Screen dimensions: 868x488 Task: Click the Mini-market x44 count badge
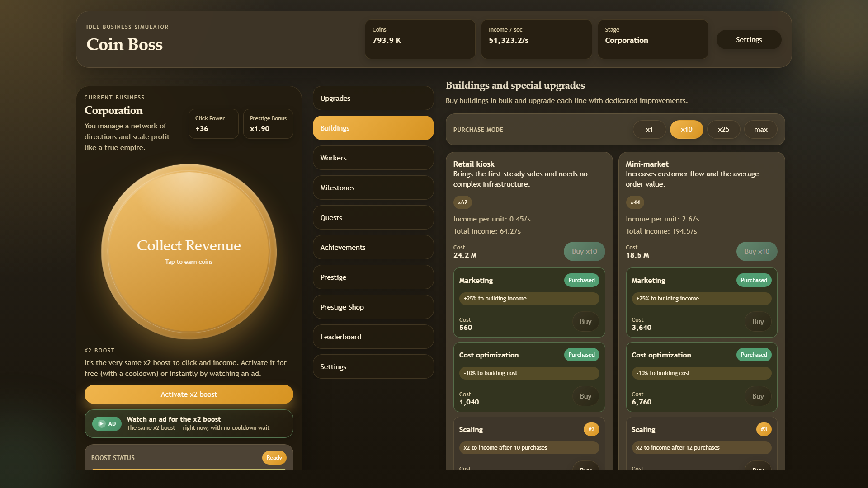(635, 202)
